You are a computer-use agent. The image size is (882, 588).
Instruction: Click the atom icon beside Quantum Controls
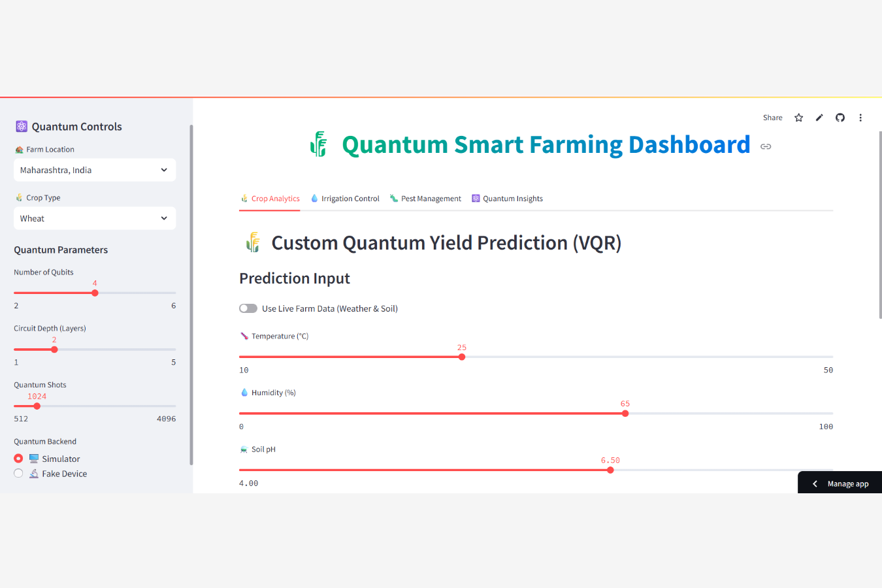(x=22, y=126)
